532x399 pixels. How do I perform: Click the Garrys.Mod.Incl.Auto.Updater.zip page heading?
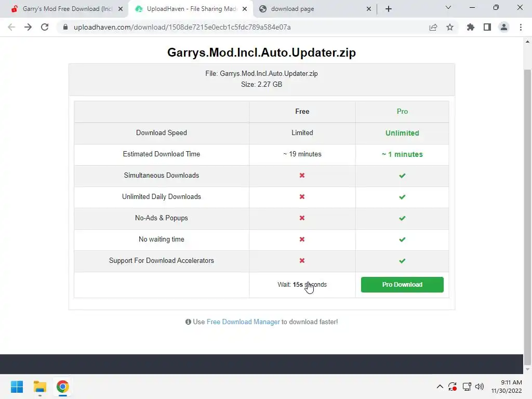click(262, 52)
